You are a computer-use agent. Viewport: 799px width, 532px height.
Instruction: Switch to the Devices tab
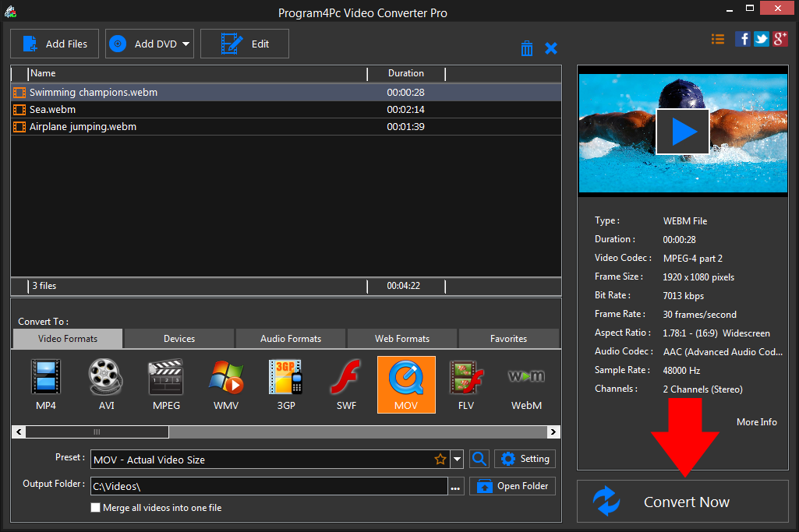(x=178, y=338)
